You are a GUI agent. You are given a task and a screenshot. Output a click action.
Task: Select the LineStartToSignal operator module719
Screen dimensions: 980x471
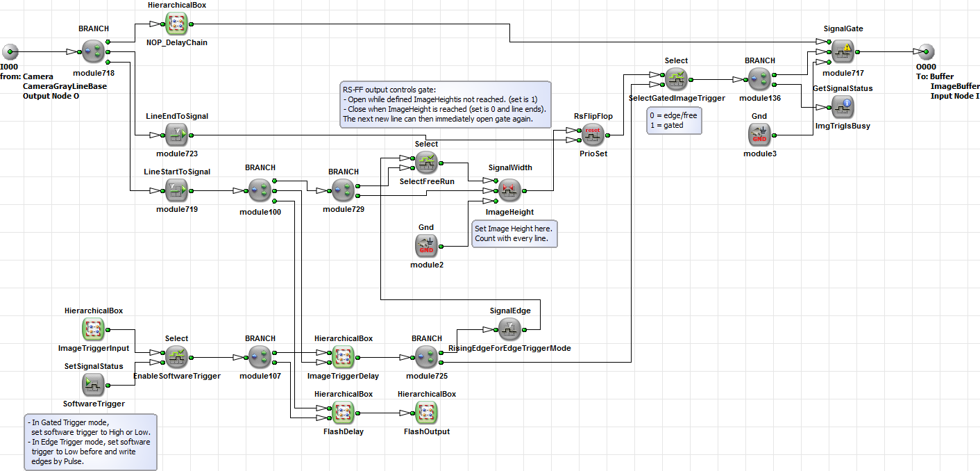coord(177,190)
